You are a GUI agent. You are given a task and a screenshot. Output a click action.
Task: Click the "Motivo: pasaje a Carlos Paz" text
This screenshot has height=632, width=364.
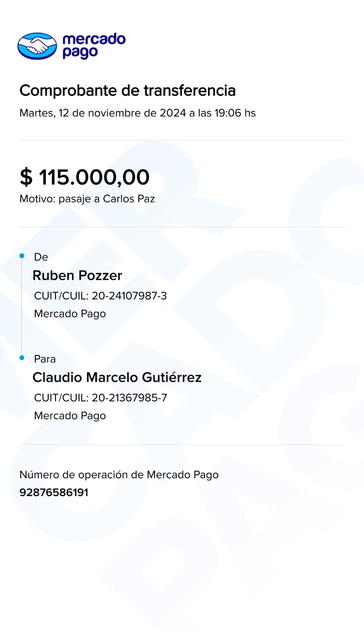point(87,199)
